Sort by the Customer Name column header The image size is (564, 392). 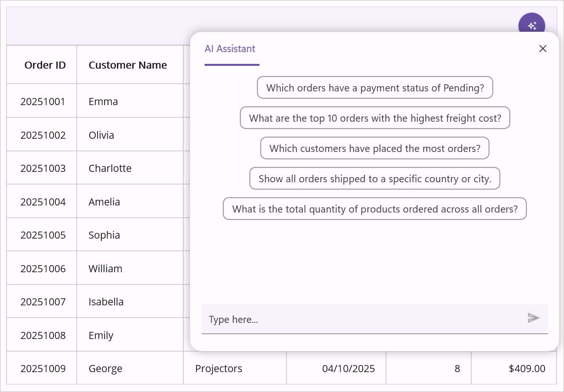click(x=128, y=65)
